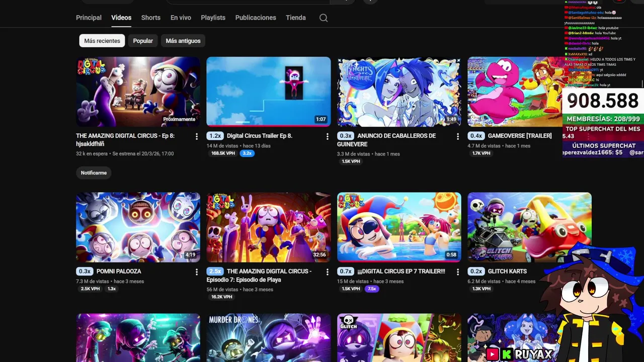Open the Shorts tab

pos(151,18)
